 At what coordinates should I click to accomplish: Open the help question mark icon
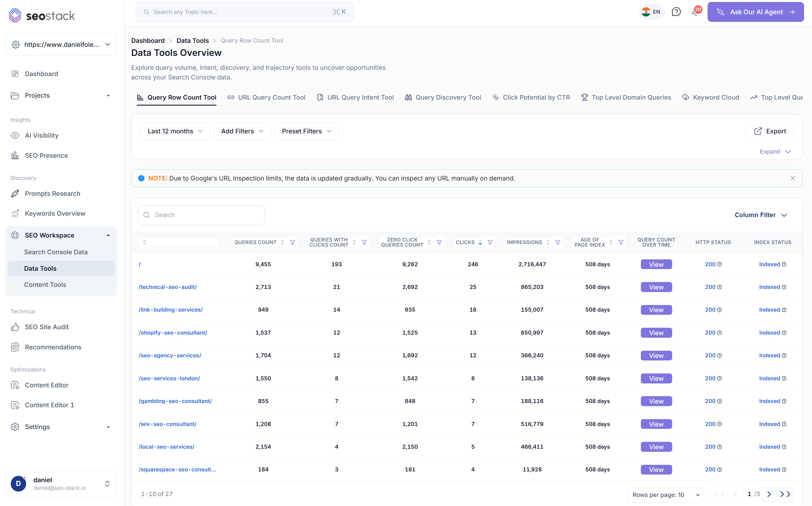(676, 12)
